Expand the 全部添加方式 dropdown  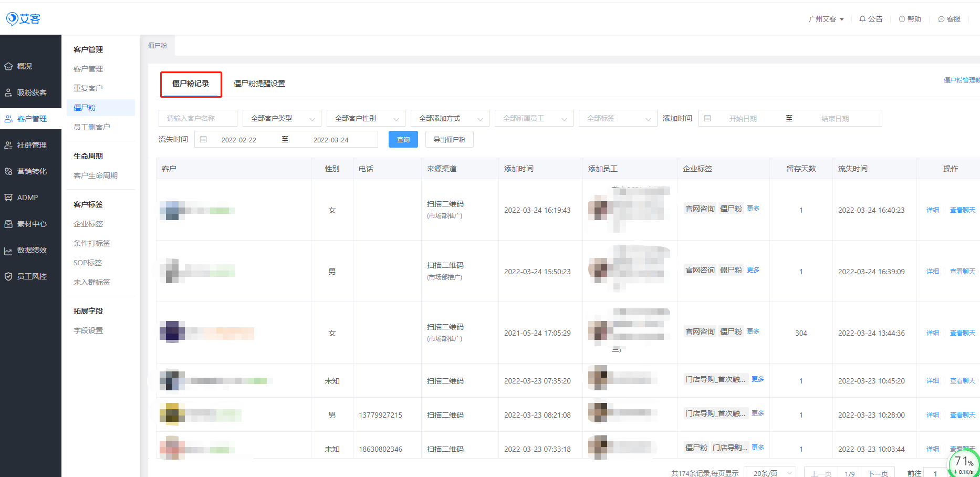tap(450, 119)
